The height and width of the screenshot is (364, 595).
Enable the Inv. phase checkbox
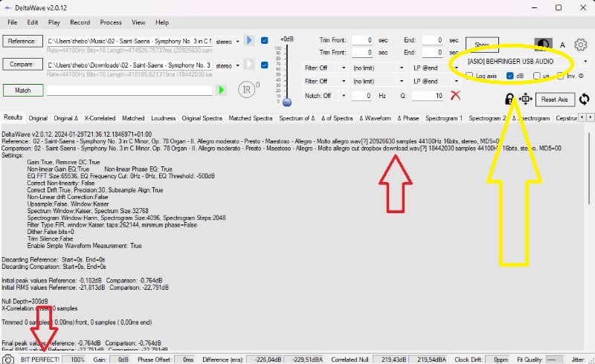(x=560, y=76)
